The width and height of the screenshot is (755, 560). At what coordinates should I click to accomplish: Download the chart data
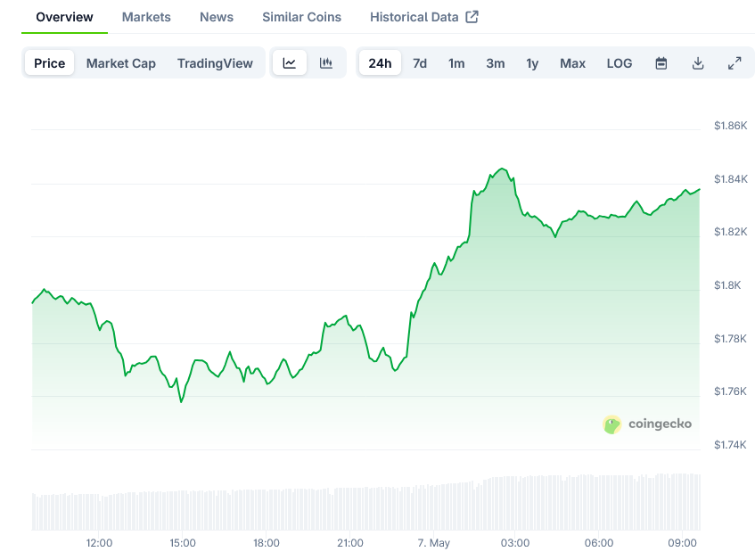[698, 62]
